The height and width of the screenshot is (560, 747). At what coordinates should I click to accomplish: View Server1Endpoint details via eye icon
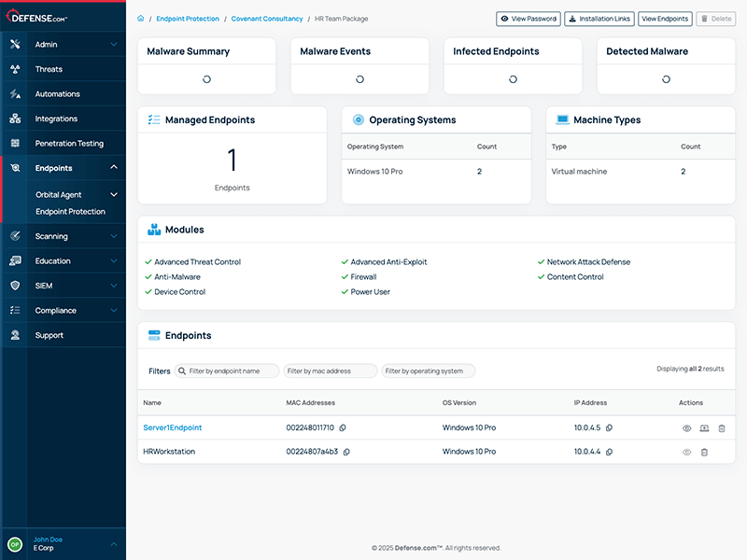pos(686,427)
